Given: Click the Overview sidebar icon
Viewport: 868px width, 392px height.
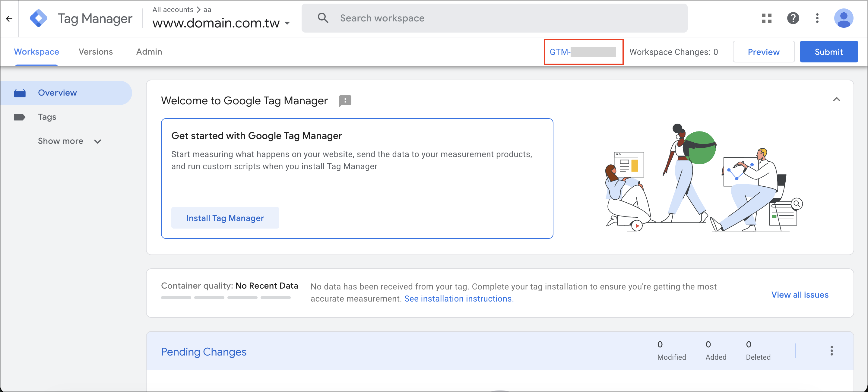Looking at the screenshot, I should (x=20, y=93).
